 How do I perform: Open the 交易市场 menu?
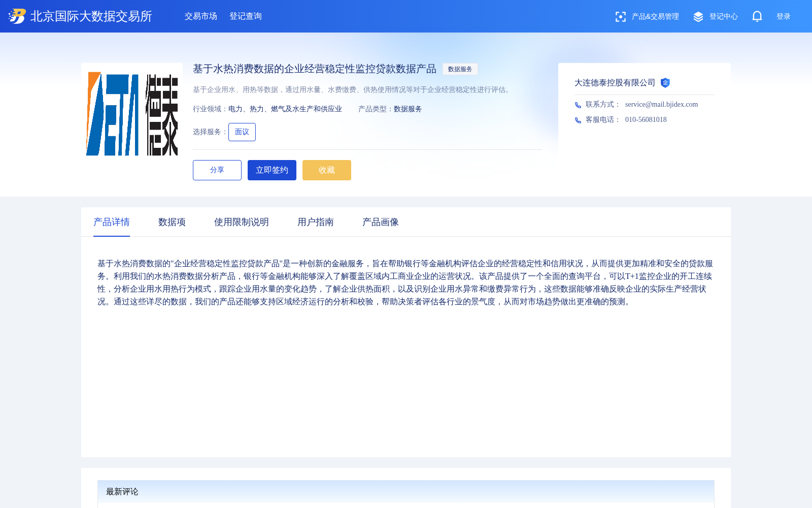[x=201, y=16]
